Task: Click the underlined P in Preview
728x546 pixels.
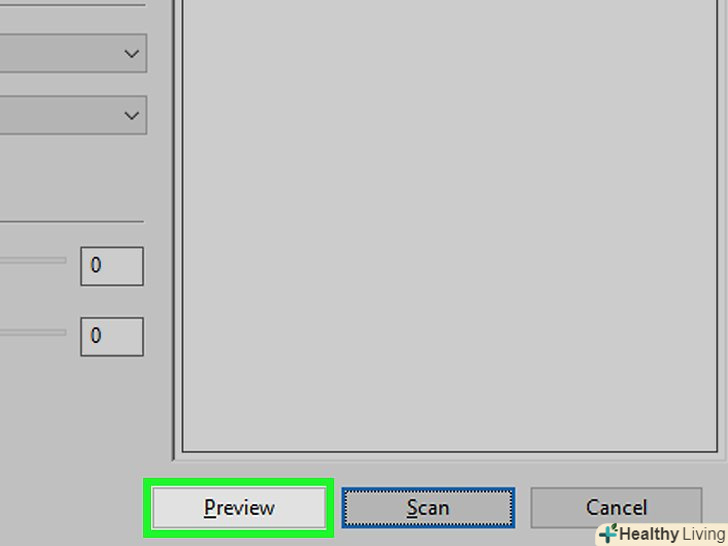Action: pos(210,507)
